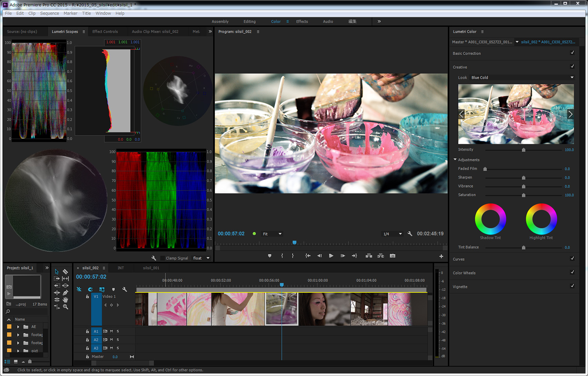The height and width of the screenshot is (376, 588).
Task: Open the Sequence menu
Action: click(49, 13)
